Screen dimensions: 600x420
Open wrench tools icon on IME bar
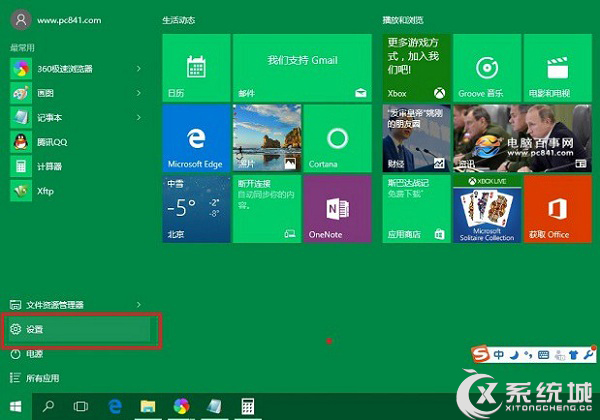(x=589, y=354)
